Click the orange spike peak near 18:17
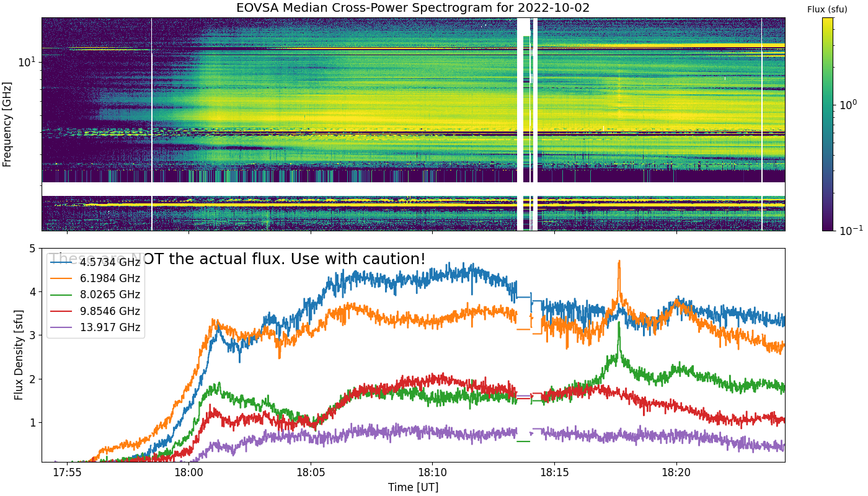 pos(619,262)
